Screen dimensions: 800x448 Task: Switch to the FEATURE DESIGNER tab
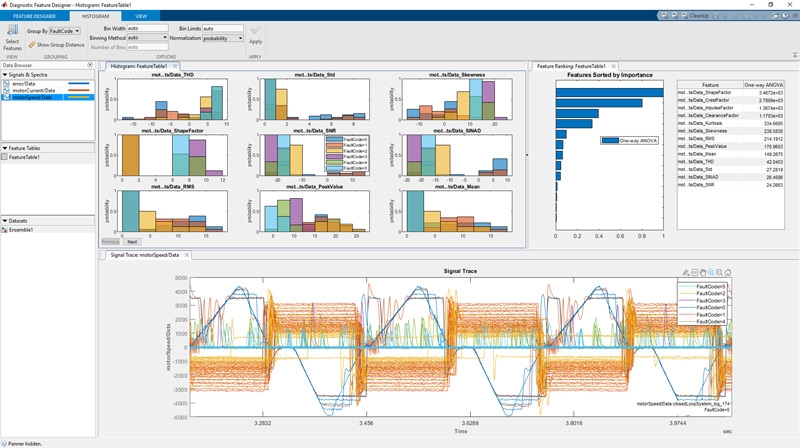click(x=34, y=16)
